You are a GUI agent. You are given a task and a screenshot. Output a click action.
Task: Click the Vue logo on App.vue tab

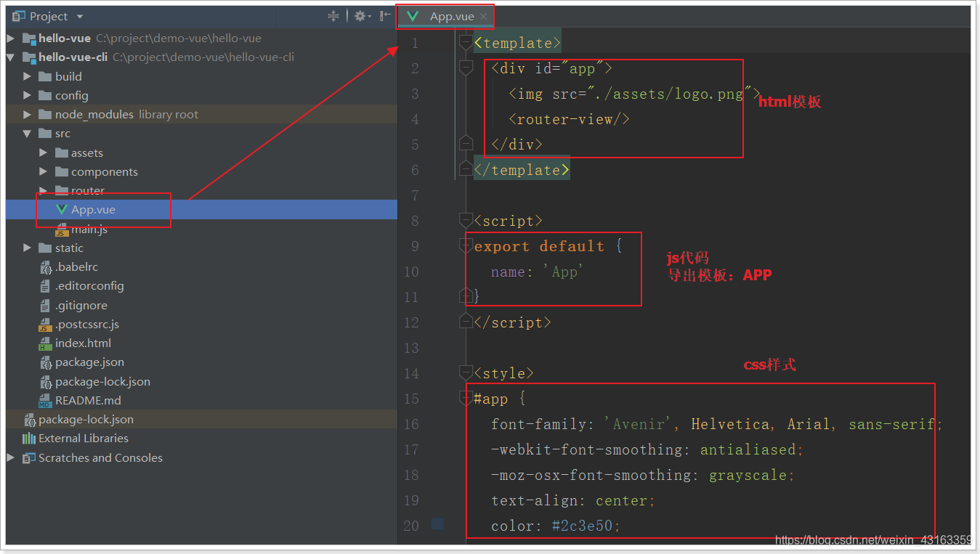[413, 16]
